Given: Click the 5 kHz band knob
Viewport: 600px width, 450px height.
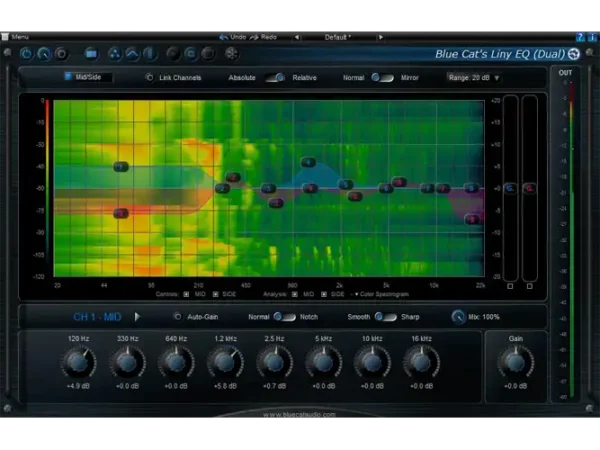Looking at the screenshot, I should pos(323,362).
